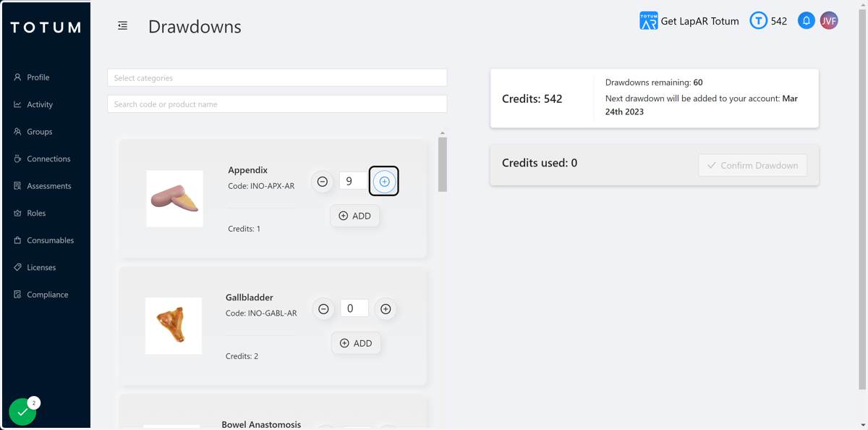Click the Code: INO-APX-AR text

(x=261, y=186)
